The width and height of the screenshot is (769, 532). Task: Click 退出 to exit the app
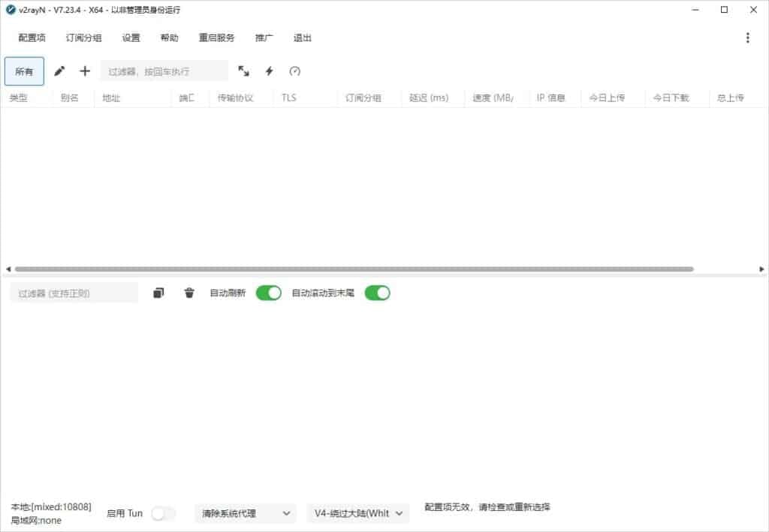[x=302, y=38]
